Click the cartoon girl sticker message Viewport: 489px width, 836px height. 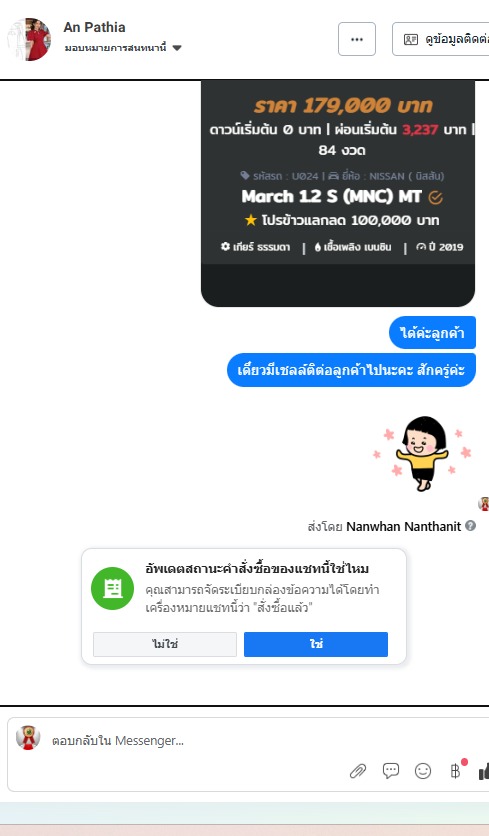click(422, 453)
